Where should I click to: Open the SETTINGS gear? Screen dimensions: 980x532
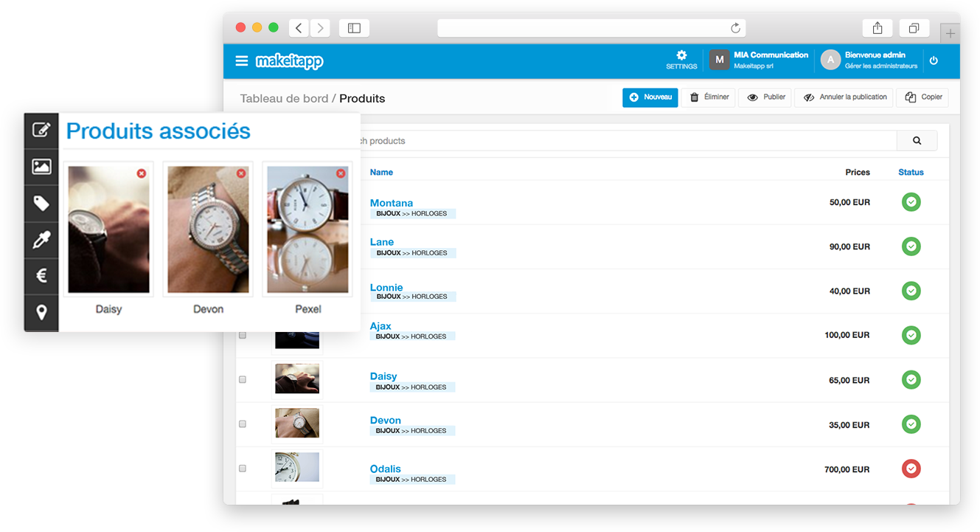pyautogui.click(x=681, y=61)
